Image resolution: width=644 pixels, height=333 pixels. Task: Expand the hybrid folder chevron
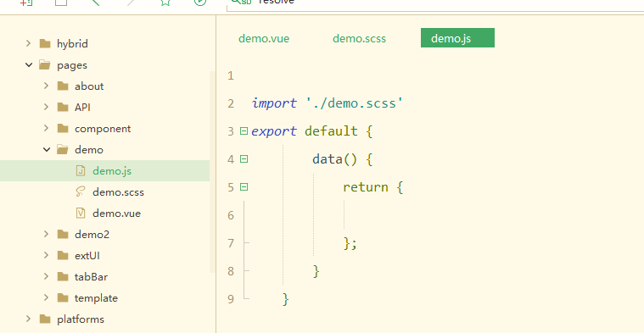click(28, 43)
